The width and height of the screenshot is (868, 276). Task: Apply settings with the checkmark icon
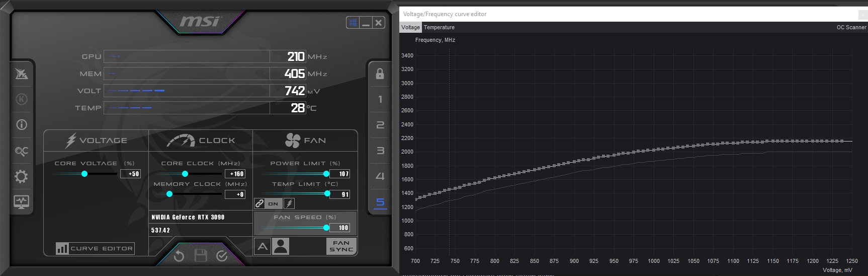point(222,256)
